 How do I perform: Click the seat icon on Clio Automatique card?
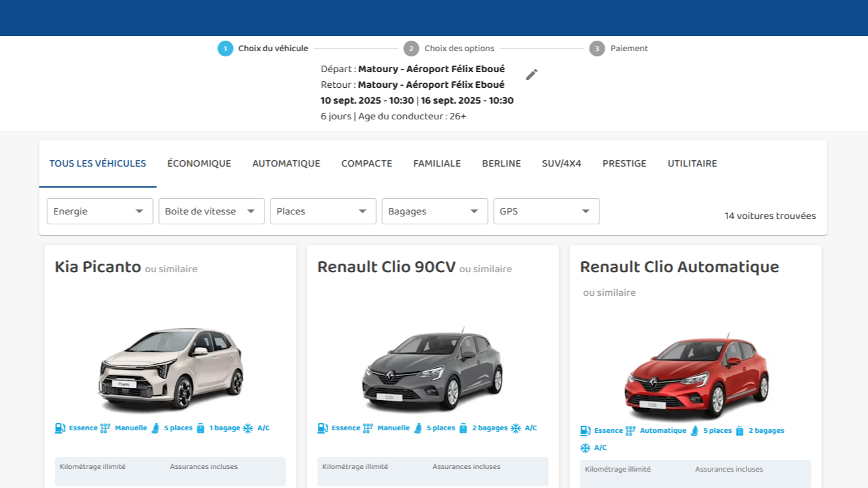pos(695,431)
